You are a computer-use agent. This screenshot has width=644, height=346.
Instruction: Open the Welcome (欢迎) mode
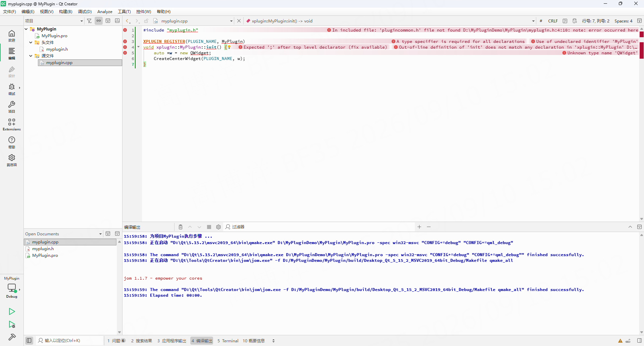[12, 36]
